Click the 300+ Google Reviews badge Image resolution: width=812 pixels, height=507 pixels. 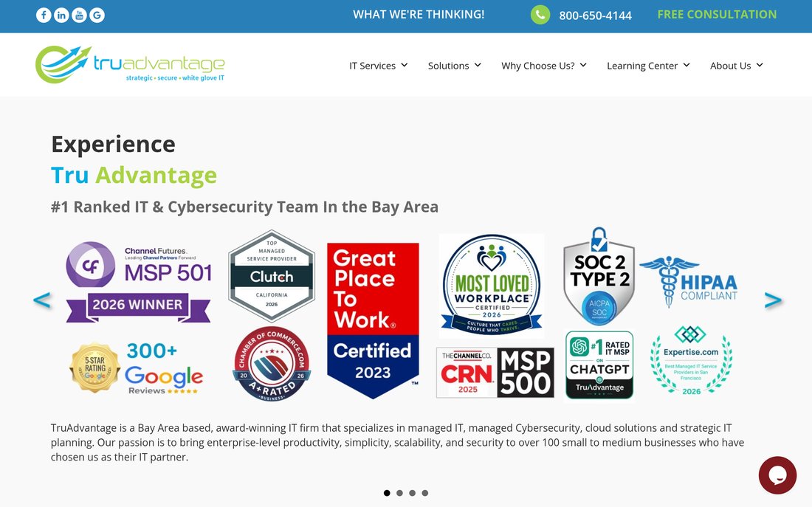tap(137, 368)
